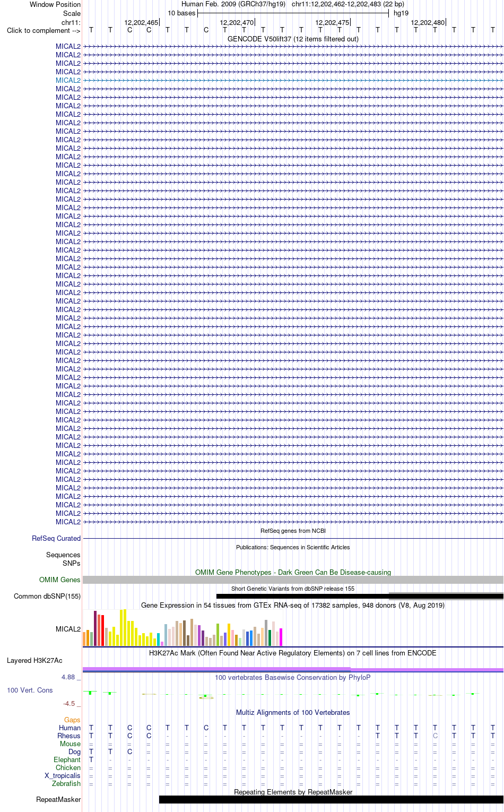504x812 pixels.
Task: Click 'Short Genetic Variants from dbSNP release 155' title
Action: click(293, 589)
